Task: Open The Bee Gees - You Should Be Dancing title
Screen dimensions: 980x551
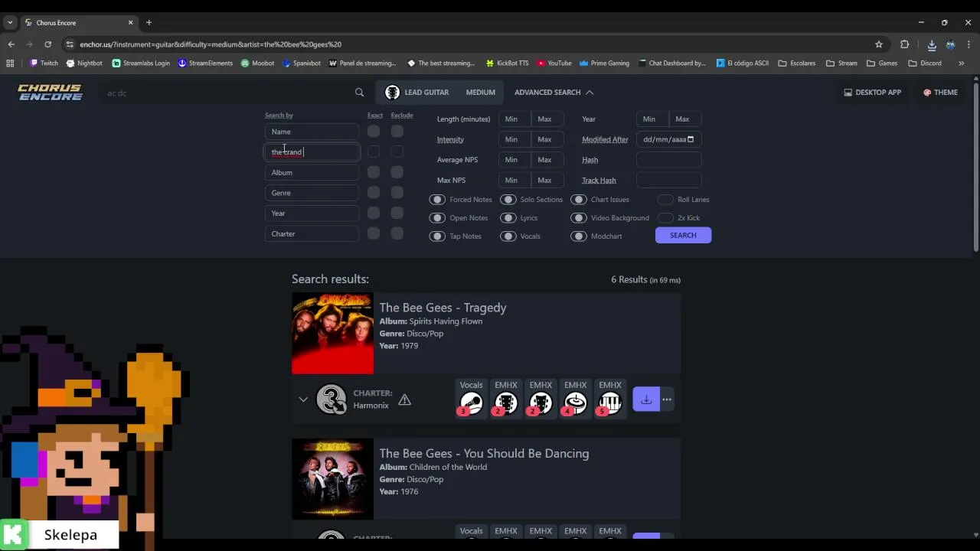Action: tap(484, 454)
